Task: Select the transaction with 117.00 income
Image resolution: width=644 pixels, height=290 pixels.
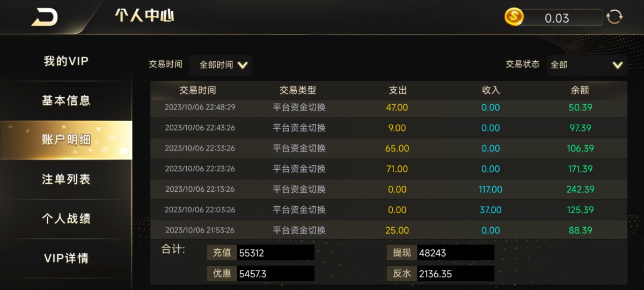Action: [x=389, y=189]
